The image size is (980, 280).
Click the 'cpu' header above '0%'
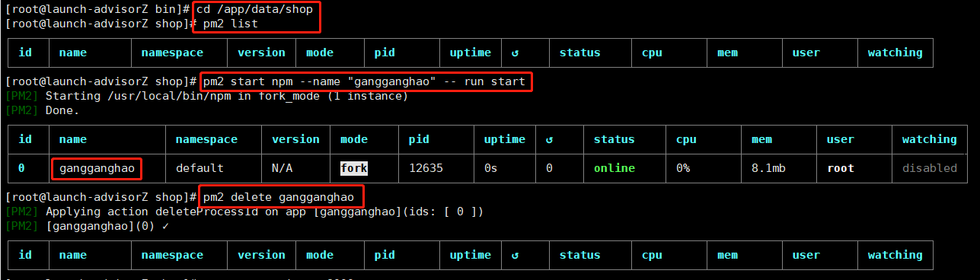coord(686,139)
